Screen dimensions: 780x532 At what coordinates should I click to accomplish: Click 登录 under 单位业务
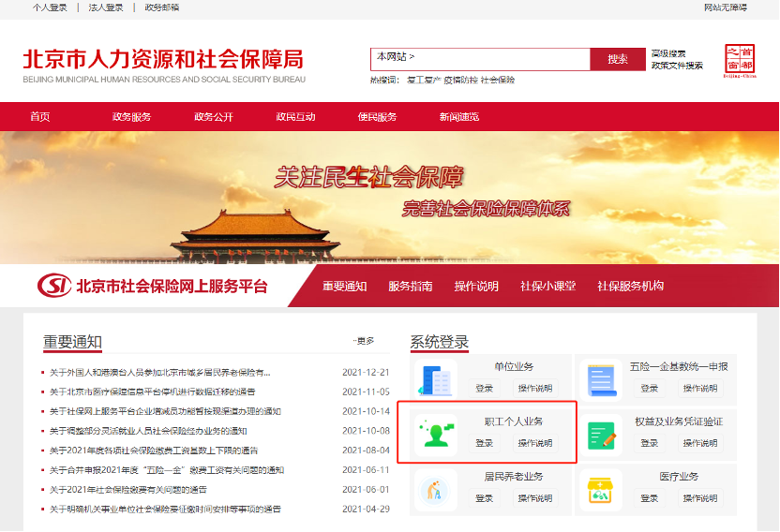(x=484, y=389)
